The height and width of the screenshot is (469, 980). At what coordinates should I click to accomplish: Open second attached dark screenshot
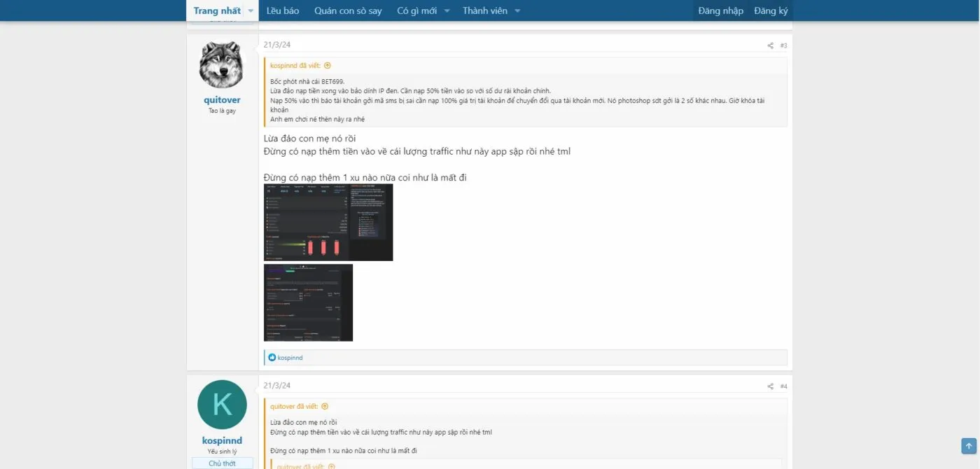pos(308,302)
